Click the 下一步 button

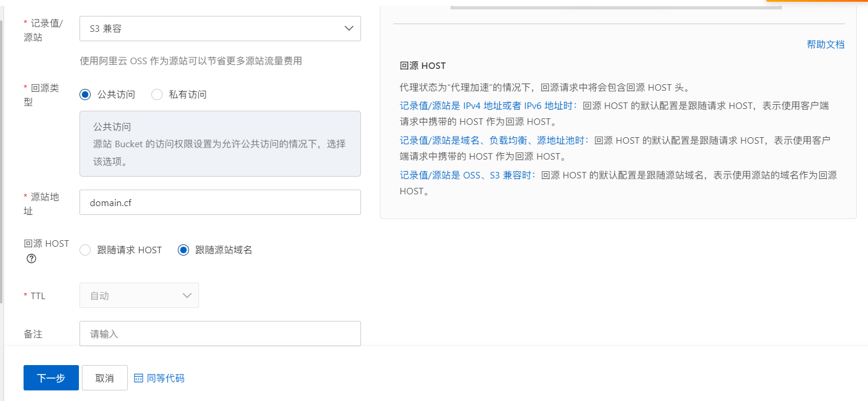[51, 378]
